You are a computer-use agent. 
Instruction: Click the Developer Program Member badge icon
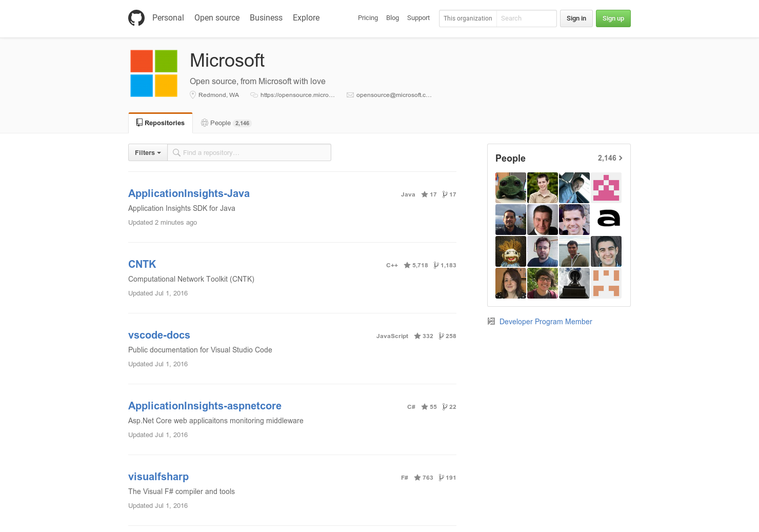(x=491, y=321)
